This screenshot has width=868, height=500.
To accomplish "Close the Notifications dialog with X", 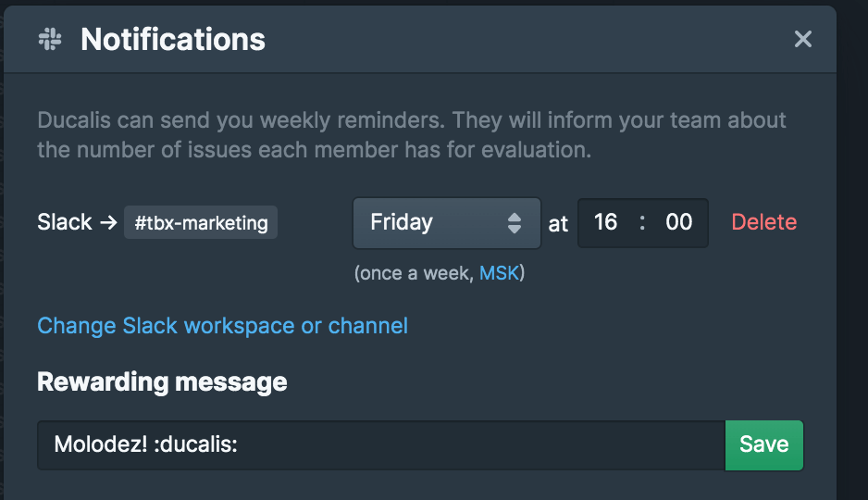I will [x=802, y=39].
